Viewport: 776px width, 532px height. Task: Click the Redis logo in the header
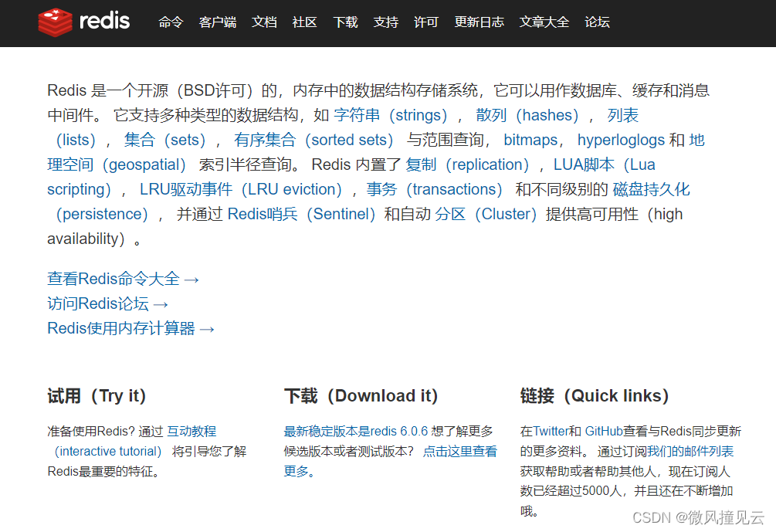click(x=84, y=22)
